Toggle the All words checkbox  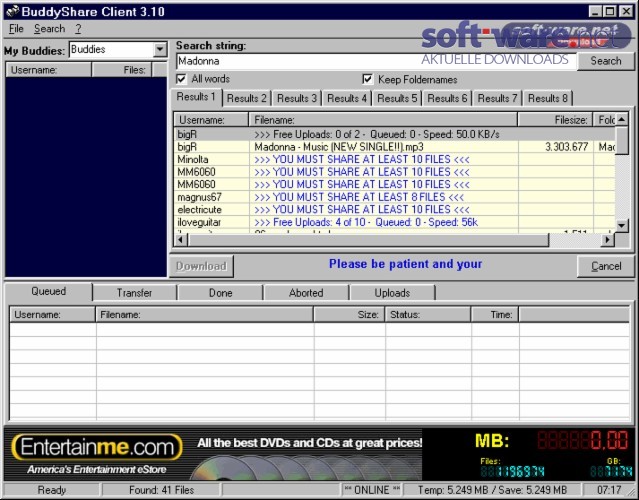click(181, 79)
